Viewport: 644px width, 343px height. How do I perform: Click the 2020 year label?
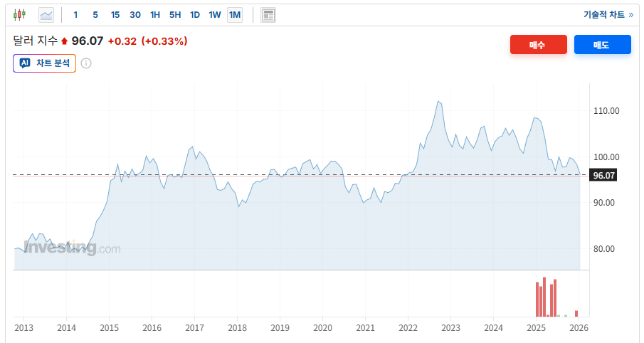coord(323,328)
